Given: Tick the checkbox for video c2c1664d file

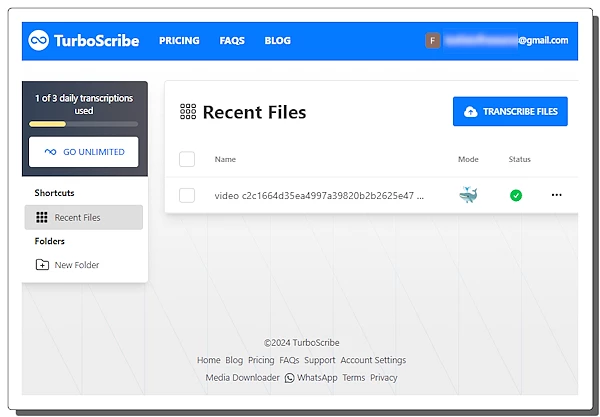Looking at the screenshot, I should tap(187, 195).
